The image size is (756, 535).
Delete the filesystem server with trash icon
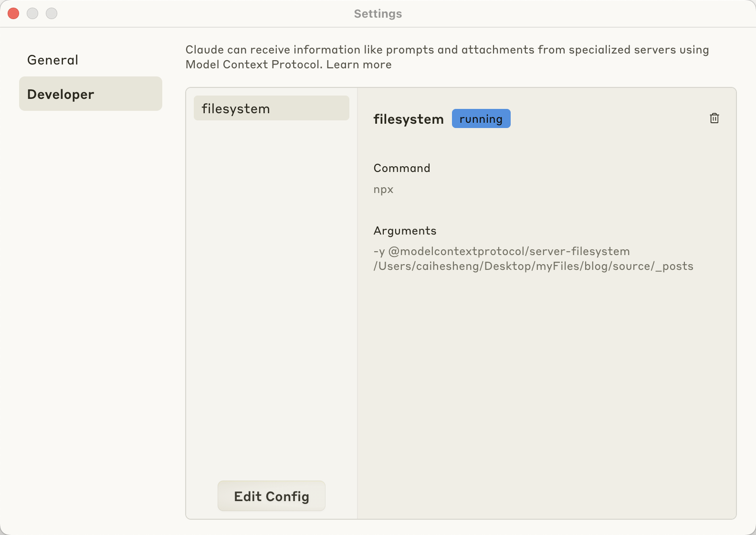pos(714,118)
